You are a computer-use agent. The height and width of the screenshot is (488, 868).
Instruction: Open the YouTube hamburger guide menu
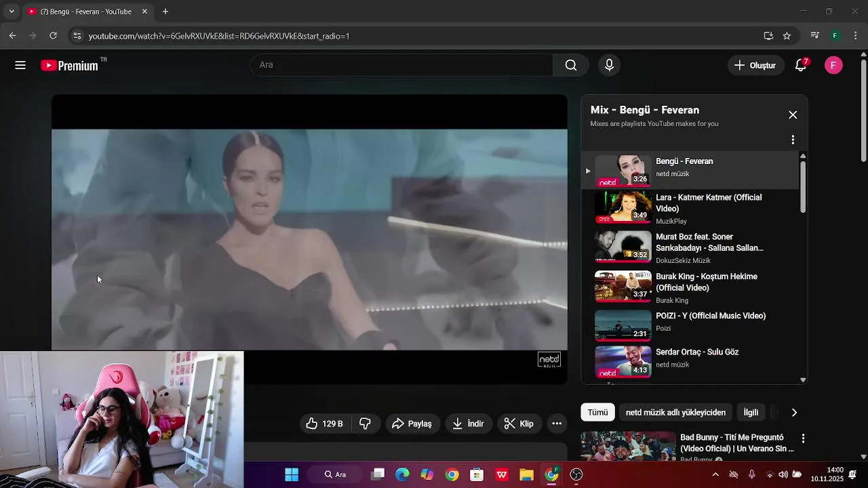pyautogui.click(x=20, y=65)
